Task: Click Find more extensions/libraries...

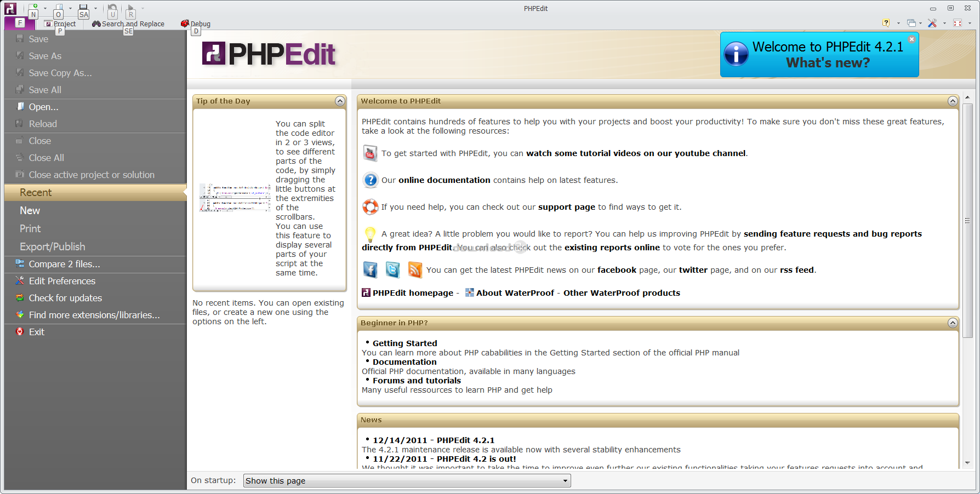Action: [95, 315]
